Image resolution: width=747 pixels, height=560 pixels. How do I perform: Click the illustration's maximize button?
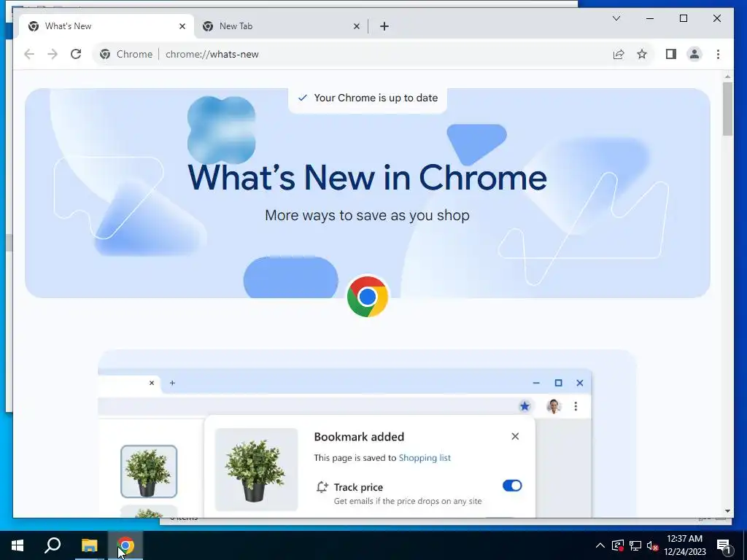[x=558, y=383]
